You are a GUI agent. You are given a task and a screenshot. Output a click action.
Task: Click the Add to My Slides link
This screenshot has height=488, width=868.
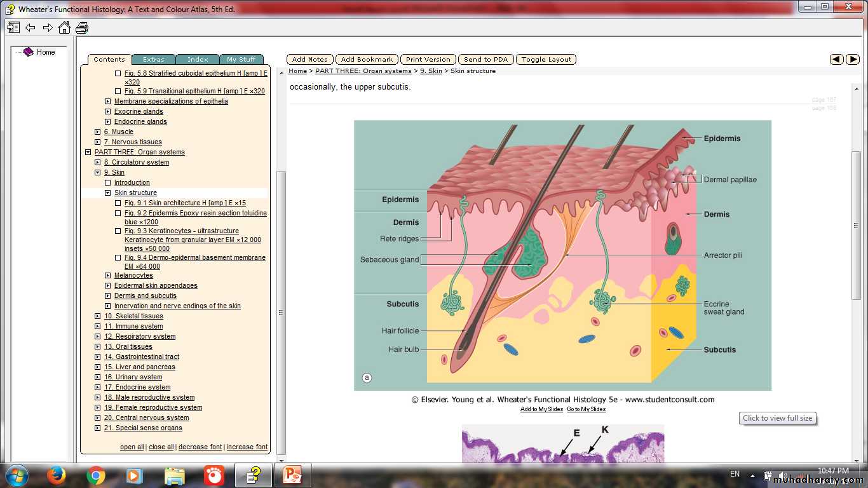click(541, 409)
